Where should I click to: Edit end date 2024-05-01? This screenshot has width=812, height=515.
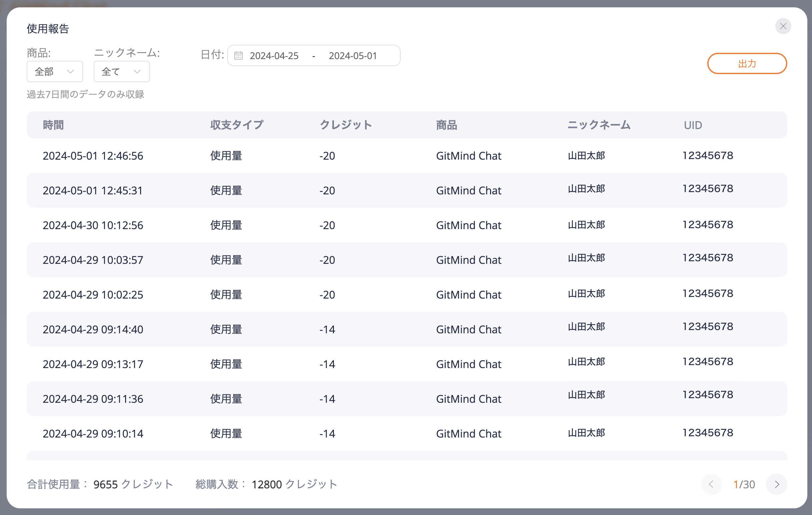(x=353, y=56)
